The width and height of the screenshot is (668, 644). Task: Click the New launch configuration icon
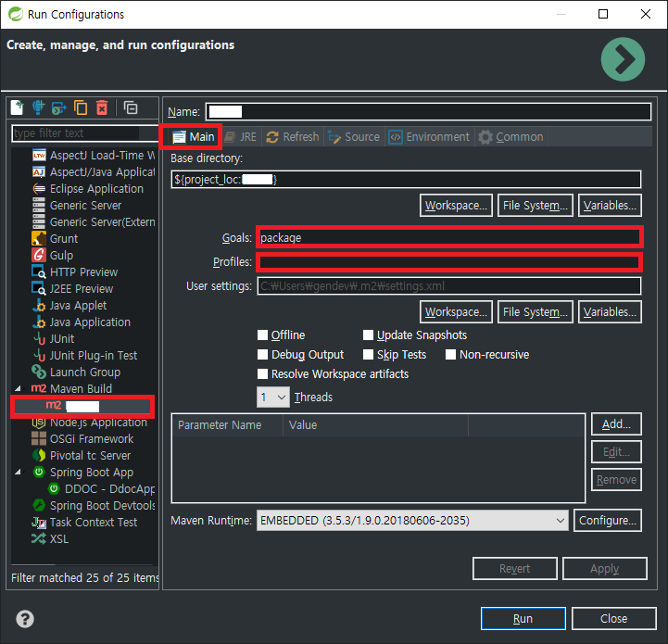tap(18, 107)
